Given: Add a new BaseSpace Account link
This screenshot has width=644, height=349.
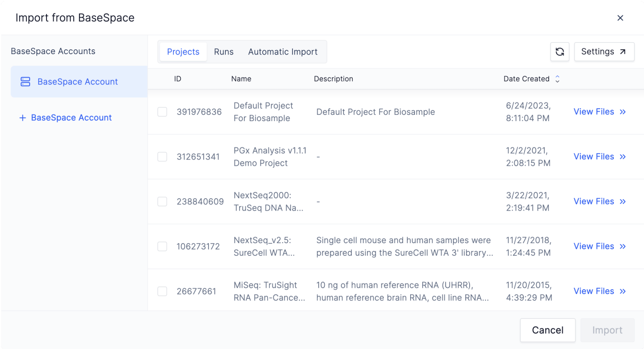Looking at the screenshot, I should 66,118.
